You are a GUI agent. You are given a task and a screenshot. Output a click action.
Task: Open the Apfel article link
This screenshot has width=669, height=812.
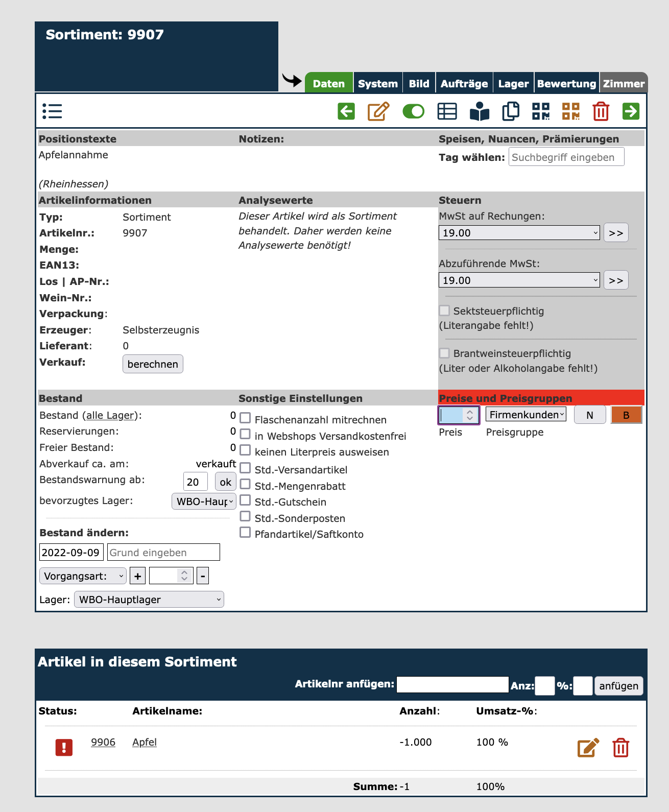(145, 742)
